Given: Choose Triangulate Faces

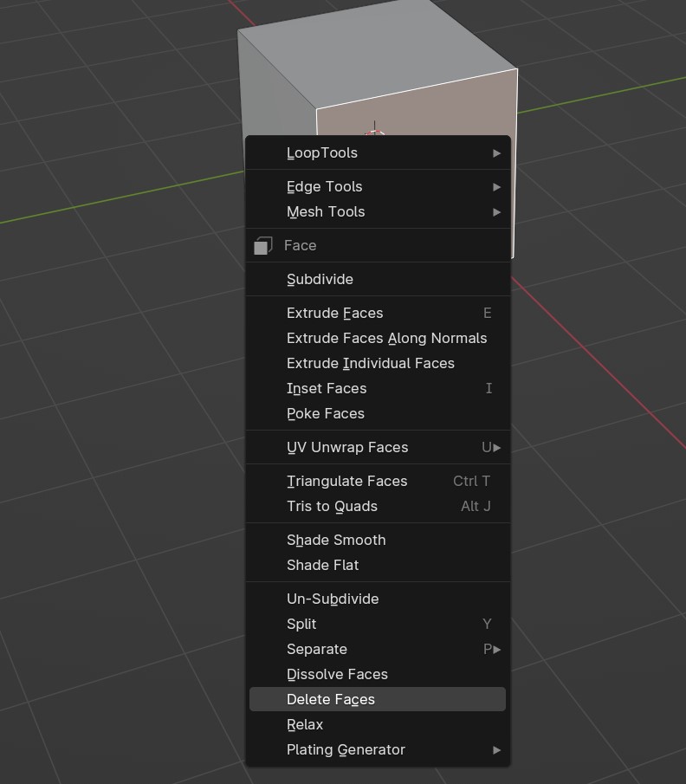Looking at the screenshot, I should click(346, 481).
